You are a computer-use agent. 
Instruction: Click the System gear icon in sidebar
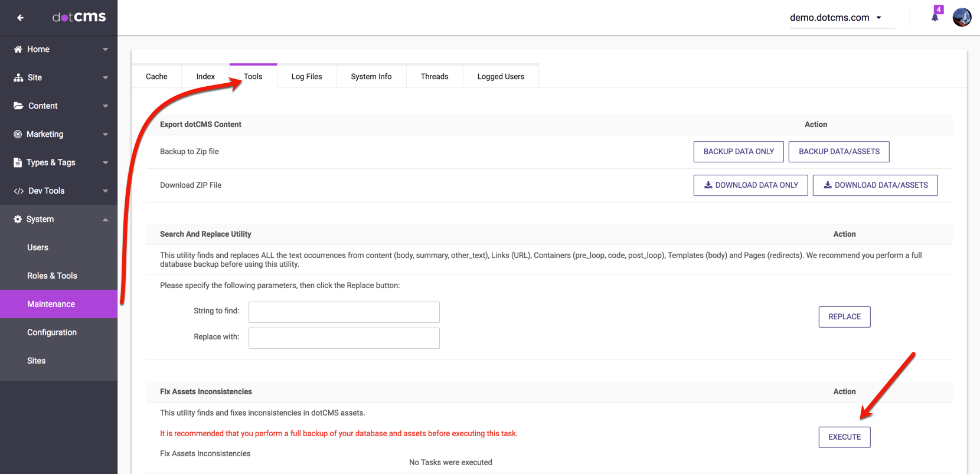point(18,219)
